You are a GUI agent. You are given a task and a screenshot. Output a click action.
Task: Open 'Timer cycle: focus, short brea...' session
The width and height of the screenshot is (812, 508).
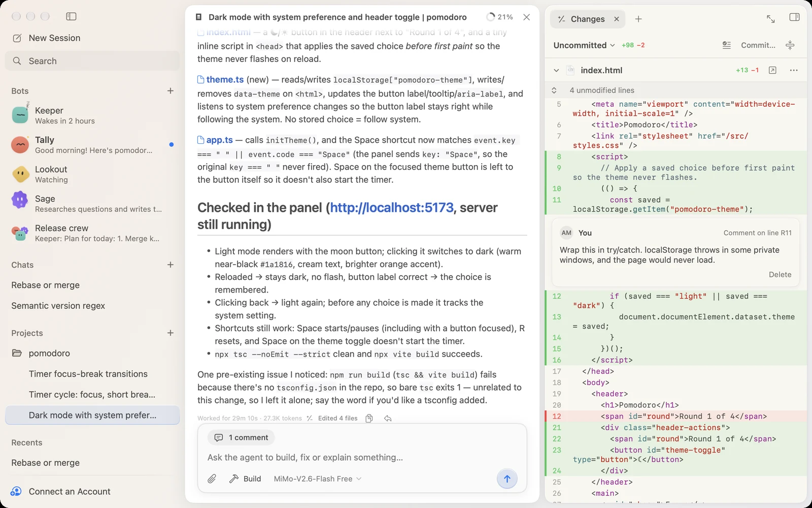92,395
